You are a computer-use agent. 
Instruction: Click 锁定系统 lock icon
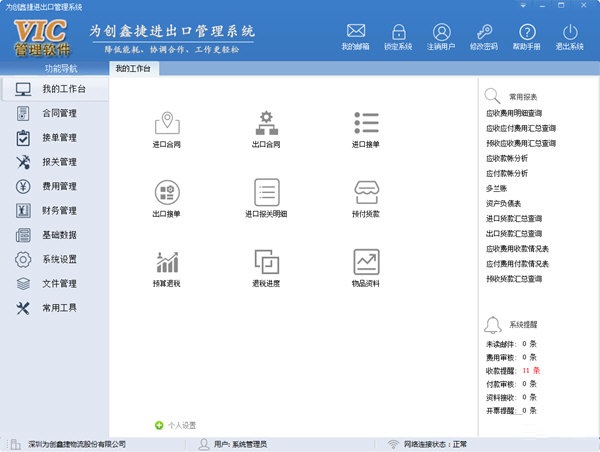click(x=400, y=36)
